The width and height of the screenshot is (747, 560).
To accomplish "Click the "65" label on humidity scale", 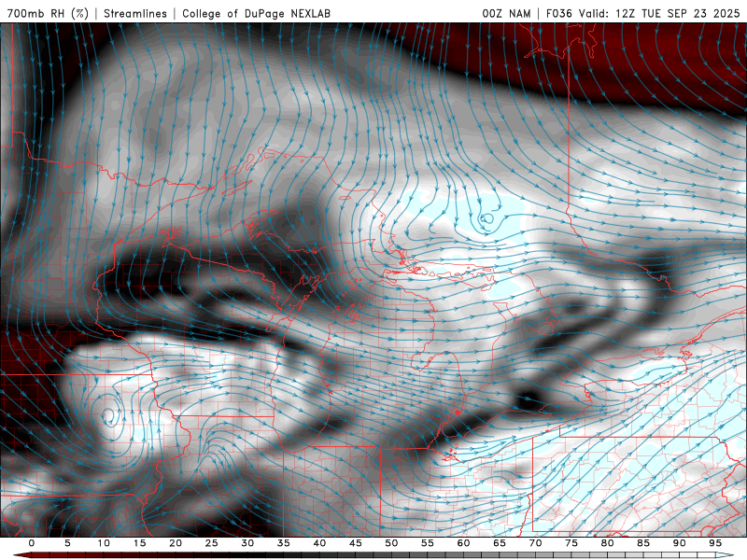I will pos(500,543).
